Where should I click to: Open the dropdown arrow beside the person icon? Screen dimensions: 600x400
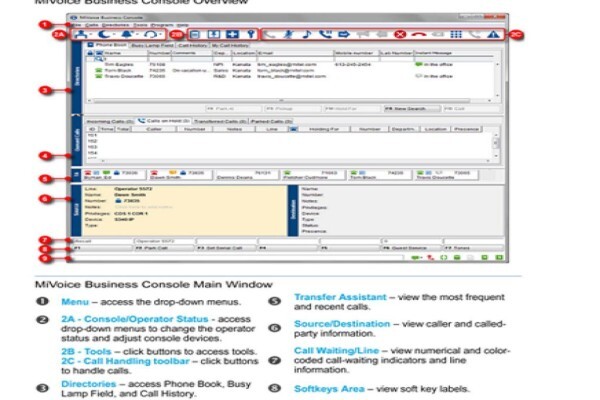[91, 34]
